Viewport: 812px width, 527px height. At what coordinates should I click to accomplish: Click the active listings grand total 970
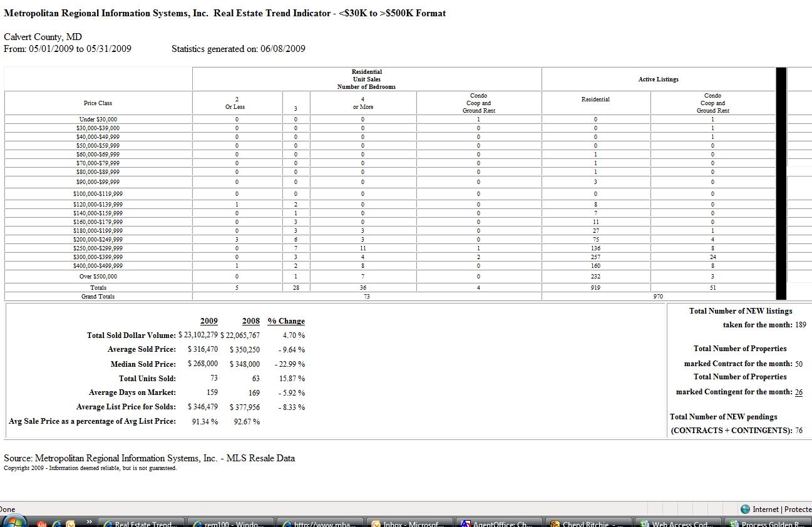pyautogui.click(x=658, y=296)
